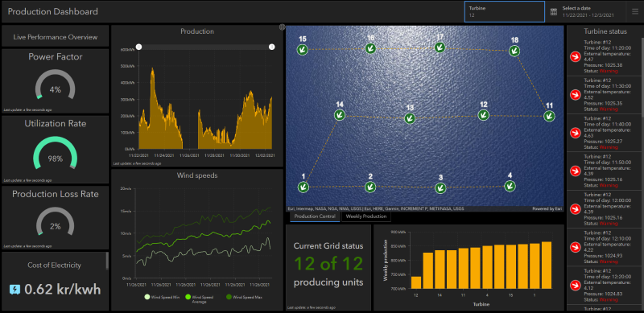Select turbine 1 marker on the map
644x313 pixels.
303,187
